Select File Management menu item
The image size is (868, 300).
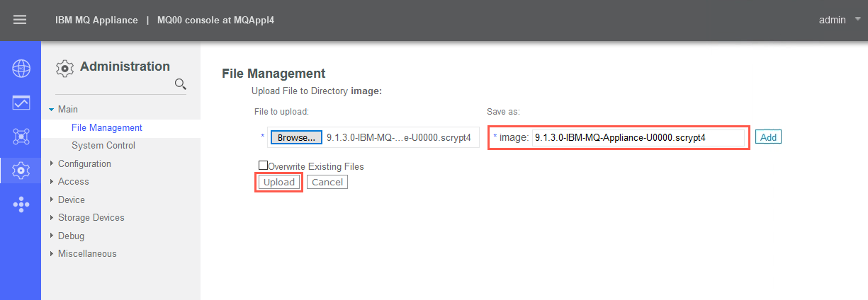(x=107, y=128)
